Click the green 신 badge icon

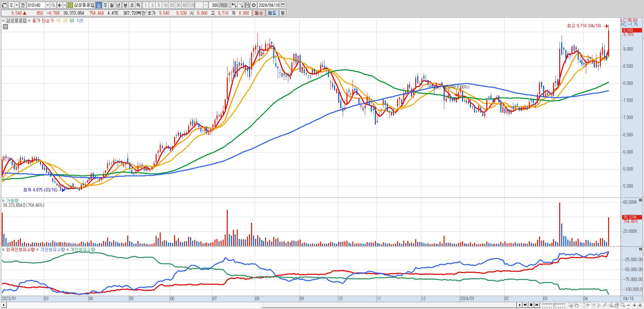coord(70,5)
